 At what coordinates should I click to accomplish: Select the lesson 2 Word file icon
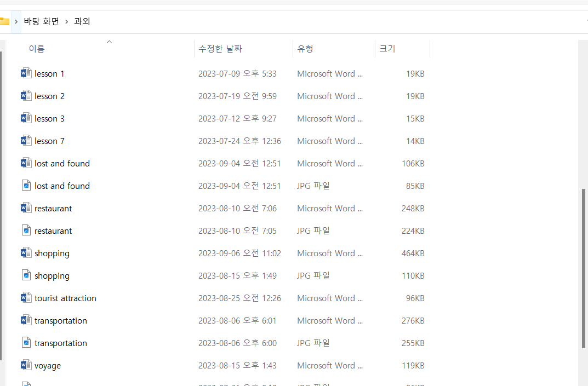click(26, 96)
